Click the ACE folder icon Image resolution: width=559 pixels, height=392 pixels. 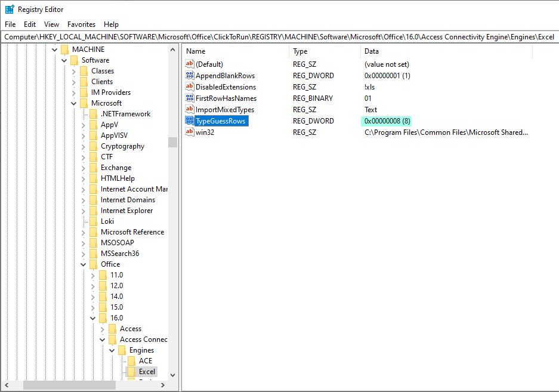[x=132, y=360]
